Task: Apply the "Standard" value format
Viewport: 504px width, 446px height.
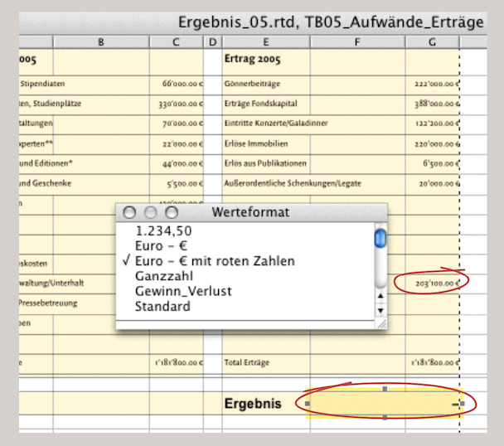Action: (x=162, y=306)
